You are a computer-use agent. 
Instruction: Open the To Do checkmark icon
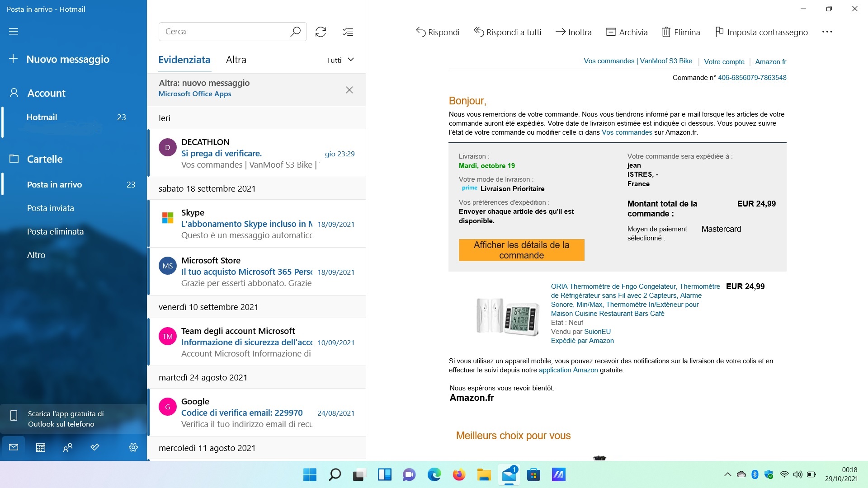[95, 447]
